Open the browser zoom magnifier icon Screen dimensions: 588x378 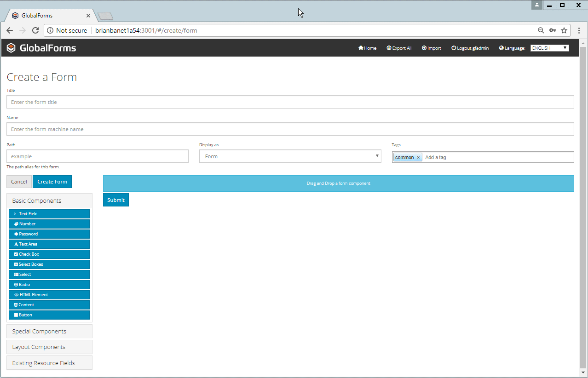(541, 30)
